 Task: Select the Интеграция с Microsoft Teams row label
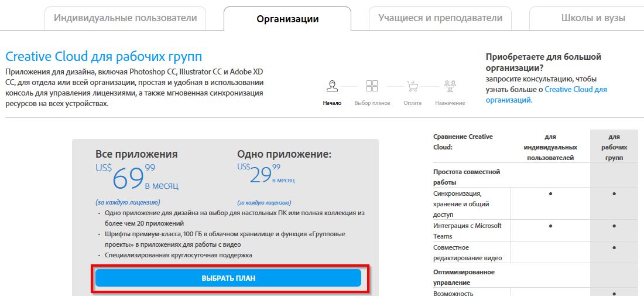click(x=467, y=231)
